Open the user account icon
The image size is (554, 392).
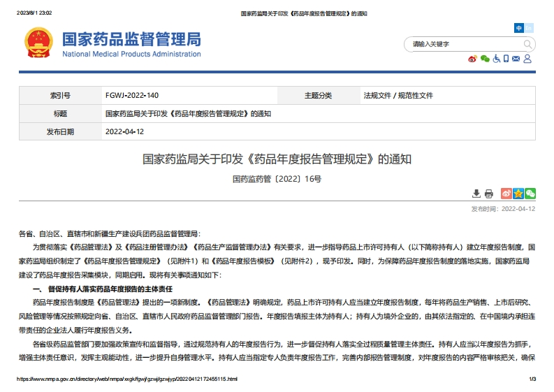pyautogui.click(x=527, y=59)
